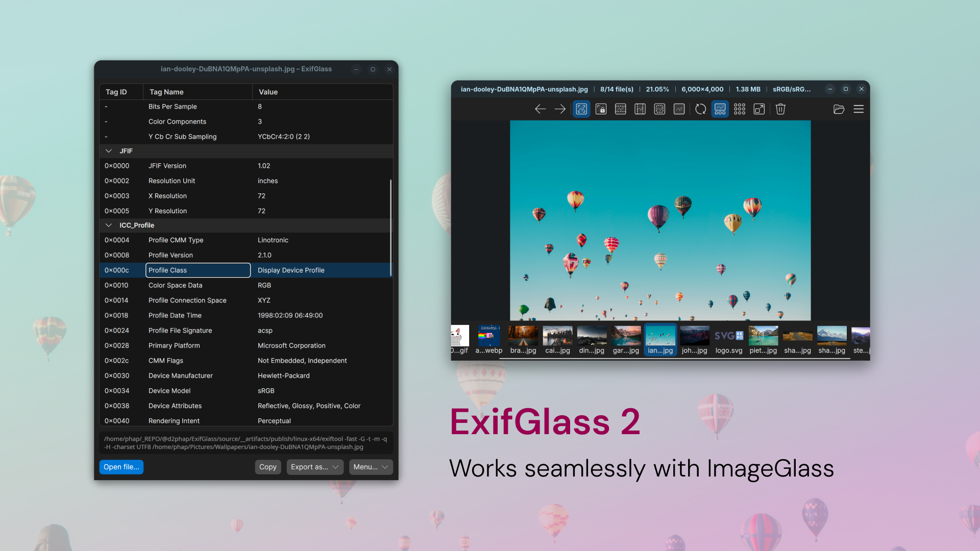Collapse the ICC_Profile group
Viewport: 980px width, 551px height.
pyautogui.click(x=108, y=225)
